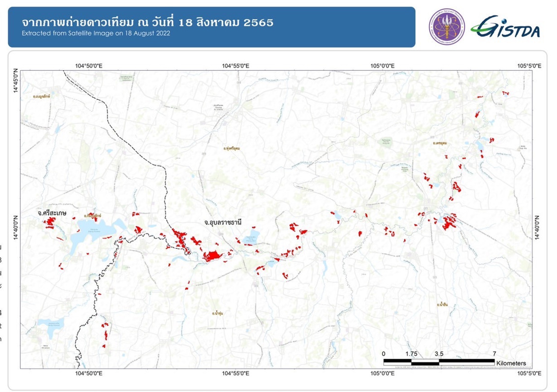This screenshot has width=557, height=392.
Task: Click the top 104°55'0"E longitude label
Action: [x=236, y=65]
